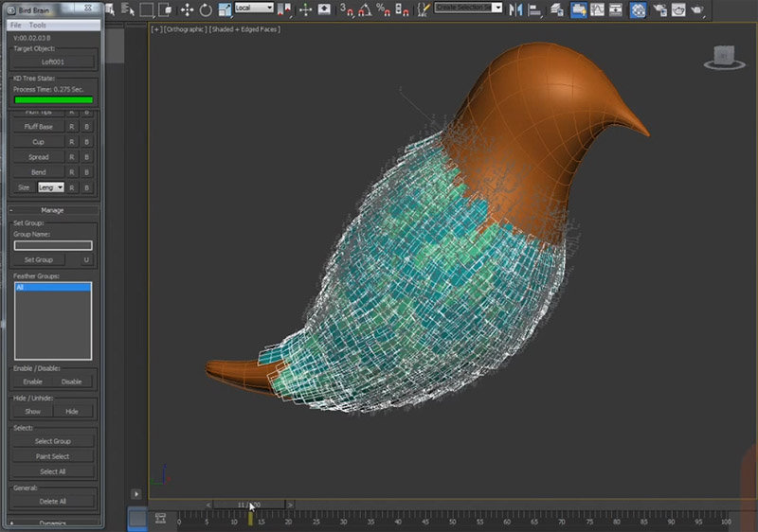
Task: Toggle the Percent Snap icon
Action: 382,9
